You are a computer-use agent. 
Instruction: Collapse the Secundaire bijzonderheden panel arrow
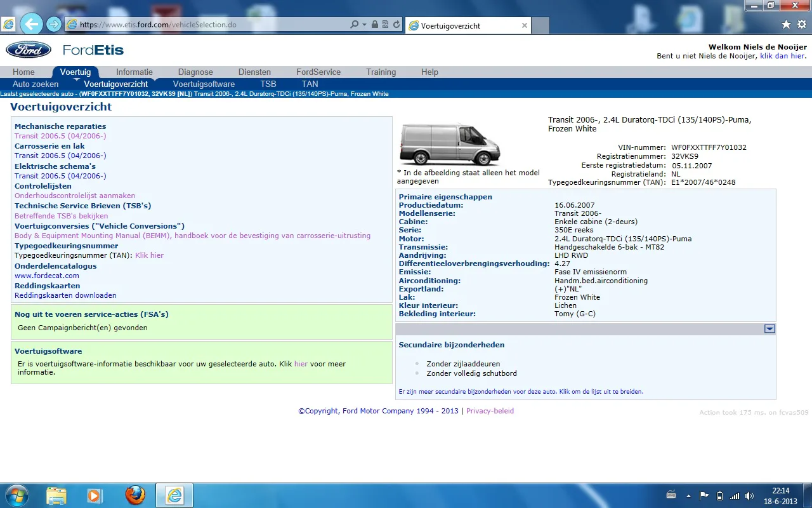coord(769,329)
